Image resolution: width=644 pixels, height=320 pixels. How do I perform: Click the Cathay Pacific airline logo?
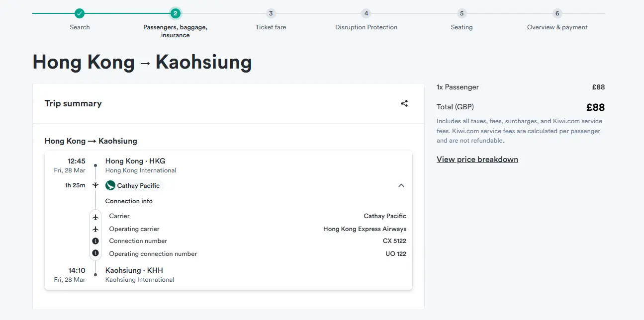pos(110,185)
